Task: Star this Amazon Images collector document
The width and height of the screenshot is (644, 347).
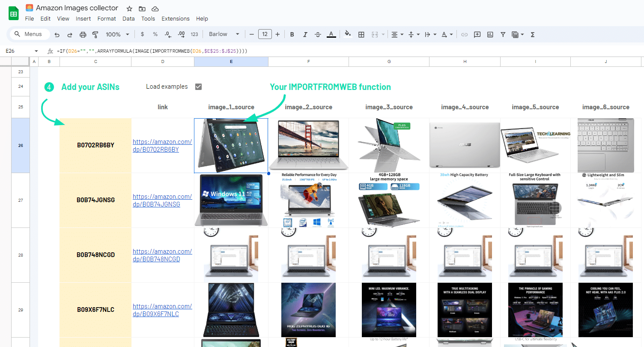Action: point(129,9)
